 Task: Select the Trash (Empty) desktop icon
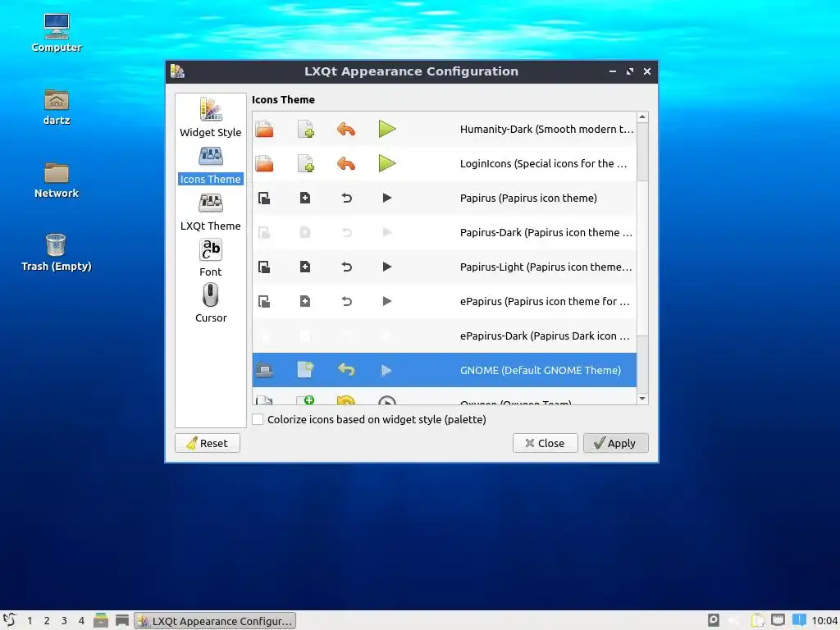coord(57,253)
